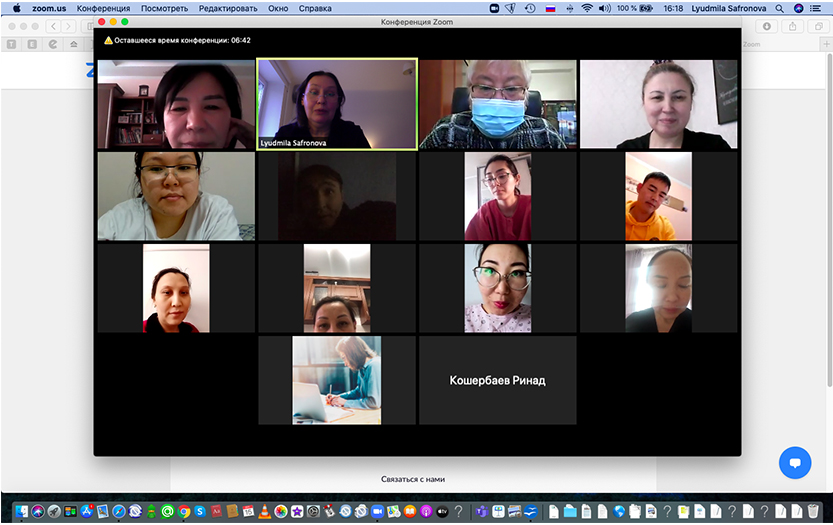The width and height of the screenshot is (833, 525).
Task: Open the Конференция menu
Action: click(x=103, y=8)
